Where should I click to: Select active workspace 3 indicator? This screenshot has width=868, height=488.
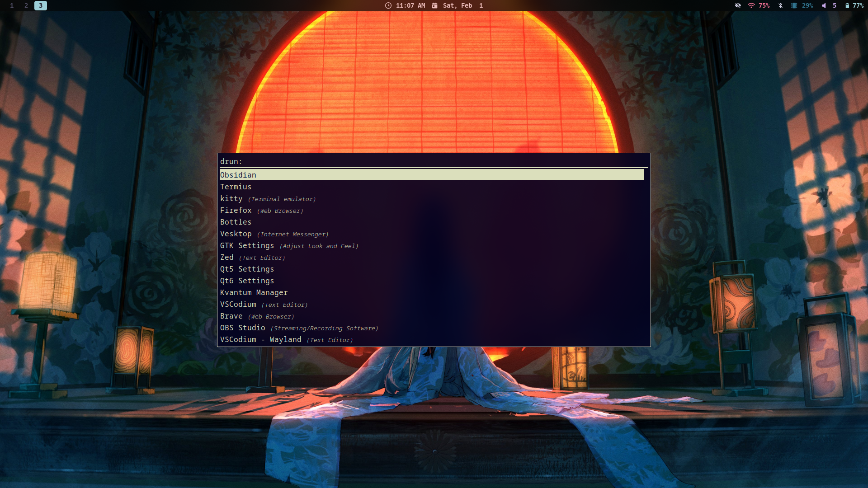[41, 5]
